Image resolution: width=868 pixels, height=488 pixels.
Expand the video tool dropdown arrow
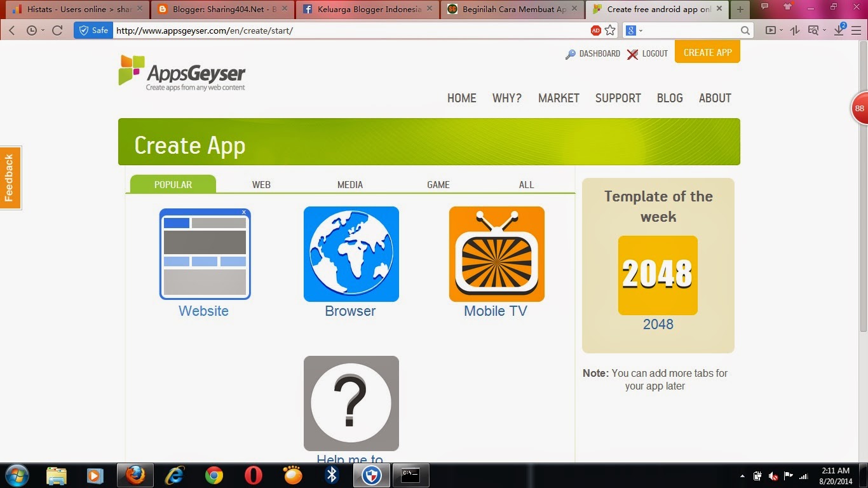pos(782,30)
